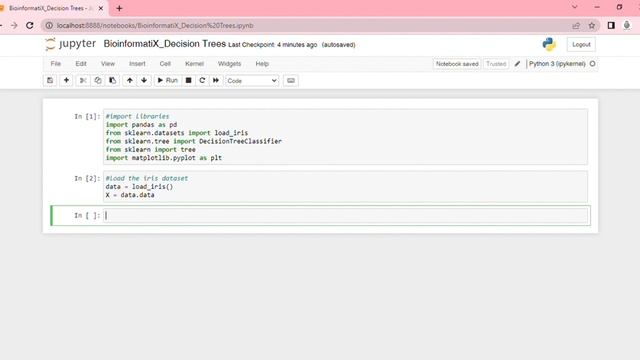Select the BioinformatiX_Decision Trees browser tab
Screen dimensions: 640x360
51,8
